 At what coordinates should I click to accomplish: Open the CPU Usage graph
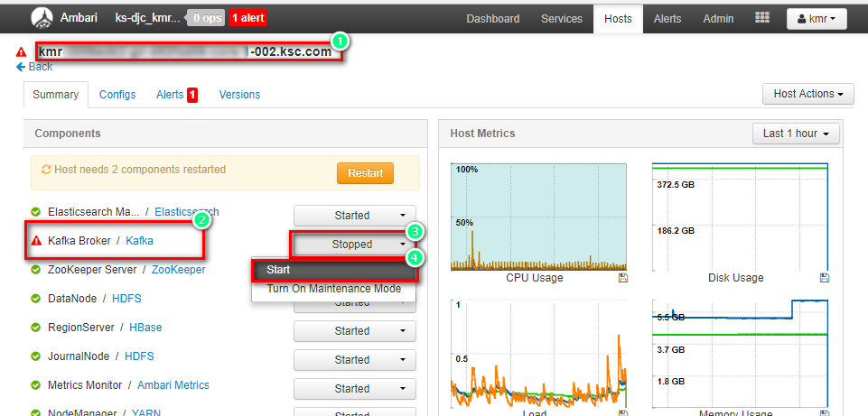click(538, 217)
